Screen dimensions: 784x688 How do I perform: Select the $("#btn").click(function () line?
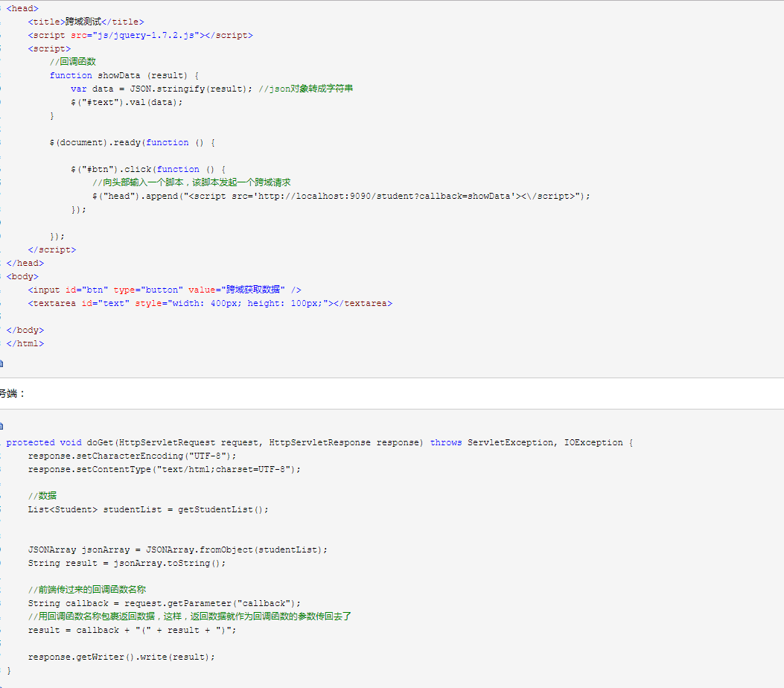(148, 170)
